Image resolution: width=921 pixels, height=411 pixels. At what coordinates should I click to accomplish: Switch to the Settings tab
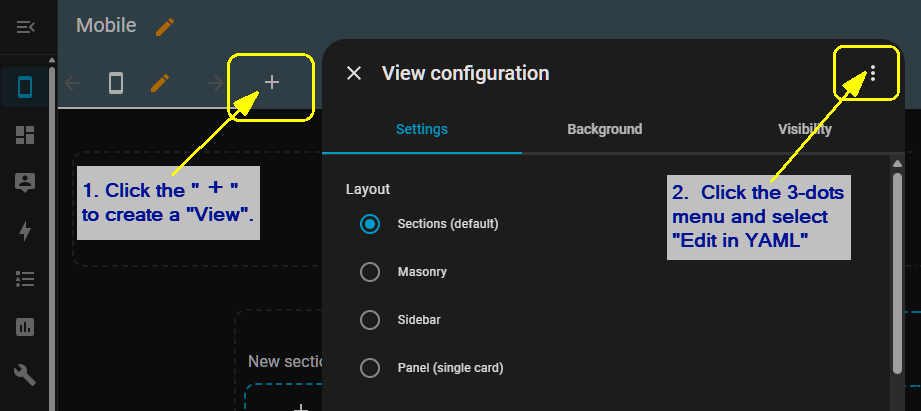[422, 129]
